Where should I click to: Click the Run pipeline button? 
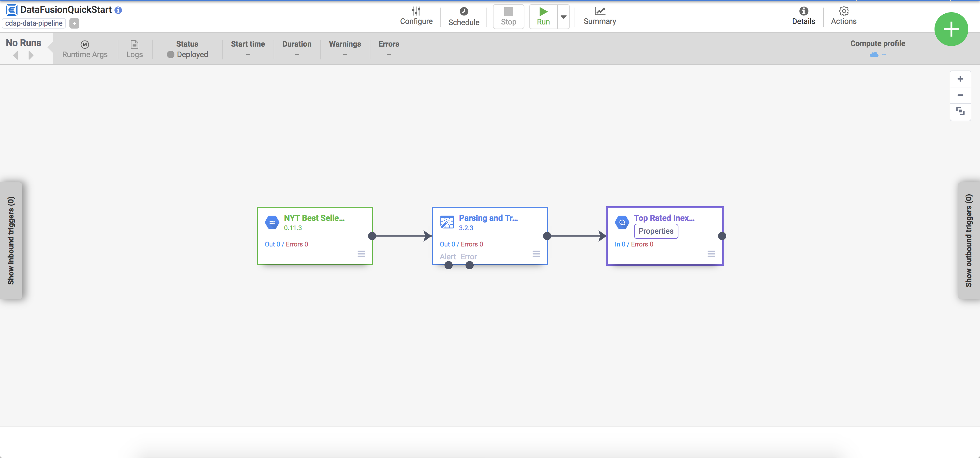pos(543,16)
